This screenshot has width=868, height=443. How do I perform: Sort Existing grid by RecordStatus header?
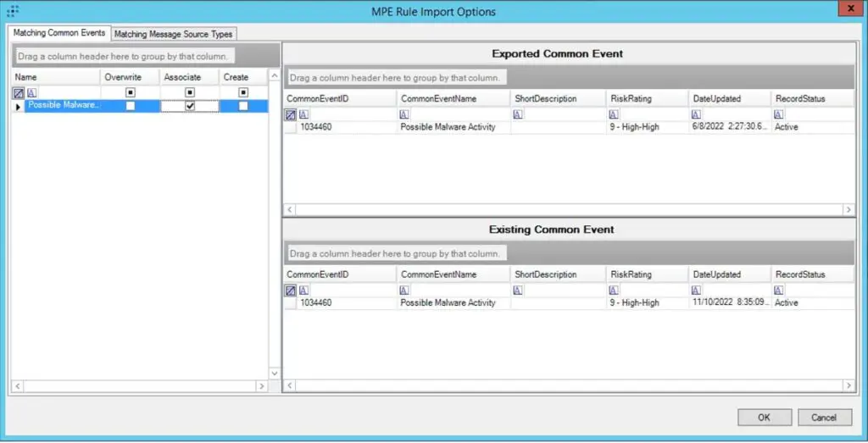click(x=812, y=274)
